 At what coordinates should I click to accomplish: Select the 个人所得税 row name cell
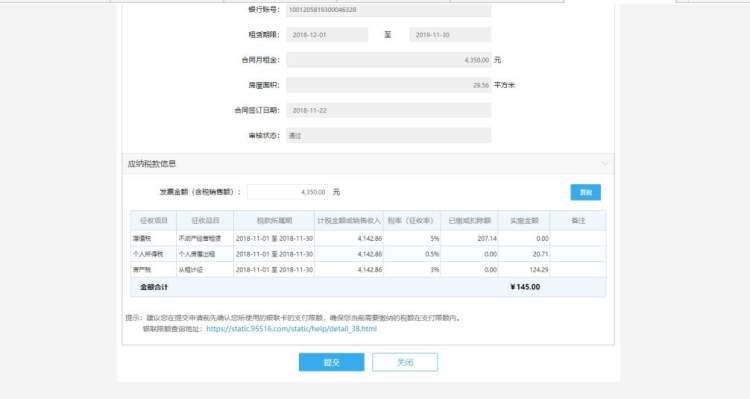pos(154,254)
